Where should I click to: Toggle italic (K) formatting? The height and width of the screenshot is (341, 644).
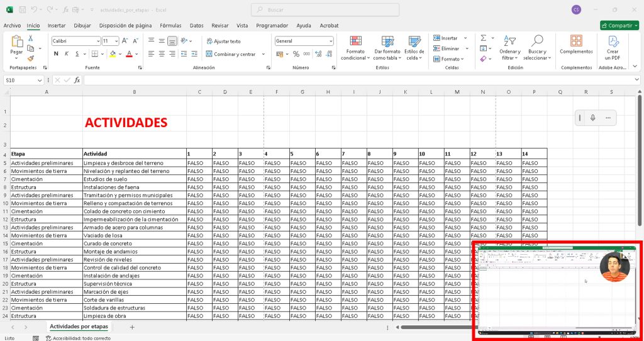pyautogui.click(x=67, y=54)
